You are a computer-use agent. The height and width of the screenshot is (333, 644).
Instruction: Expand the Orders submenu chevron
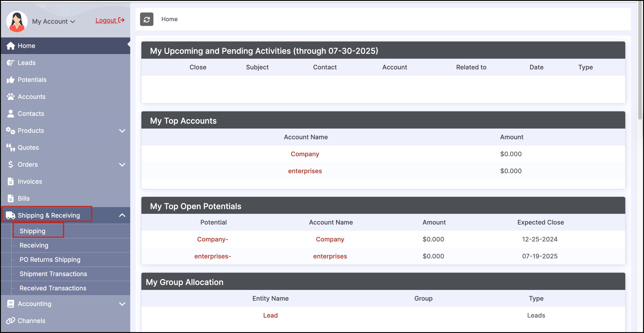click(122, 165)
